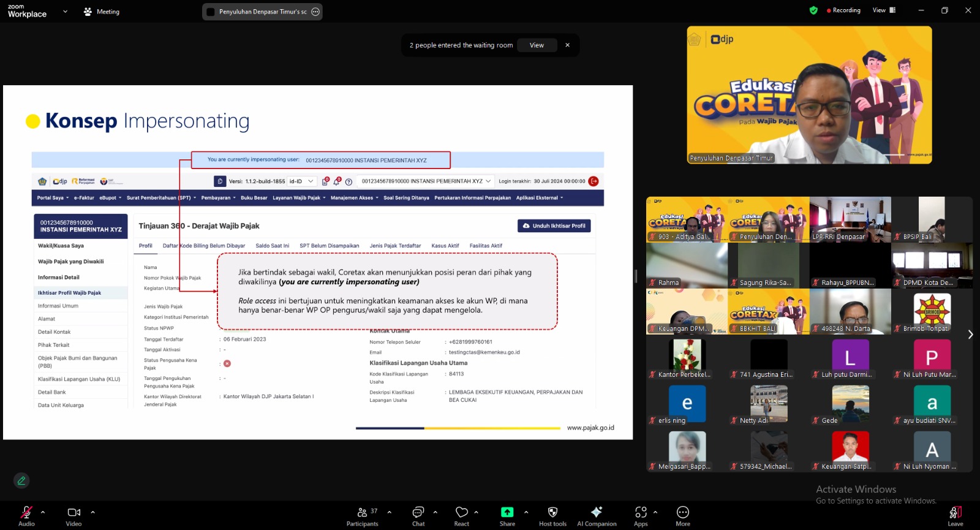Screen dimensions: 980x530
Task: Open Zoom Workplace dropdown chevron
Action: pos(65,11)
